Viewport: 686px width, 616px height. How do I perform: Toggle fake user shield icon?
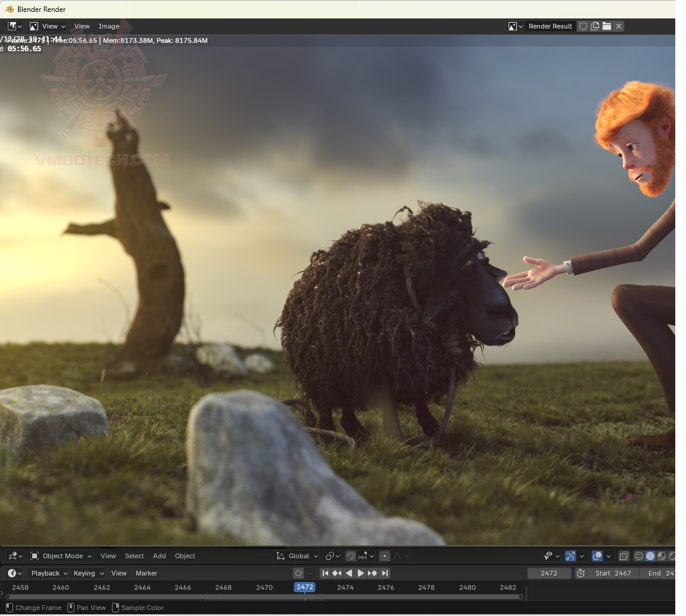[583, 26]
